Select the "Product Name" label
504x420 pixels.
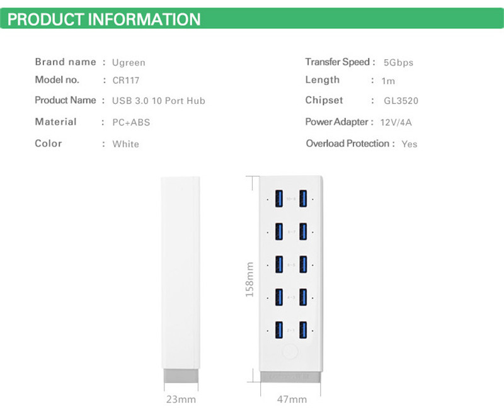click(x=66, y=100)
